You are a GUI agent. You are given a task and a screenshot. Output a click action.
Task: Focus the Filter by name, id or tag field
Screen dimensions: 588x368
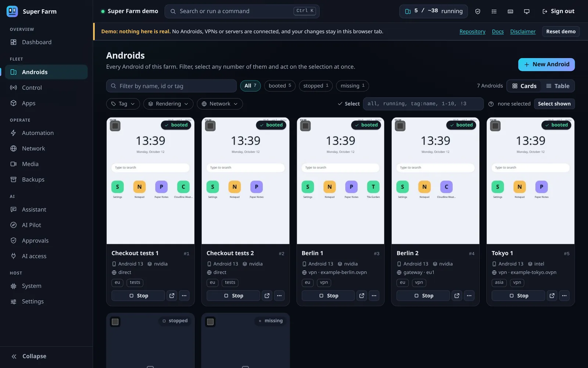[171, 86]
